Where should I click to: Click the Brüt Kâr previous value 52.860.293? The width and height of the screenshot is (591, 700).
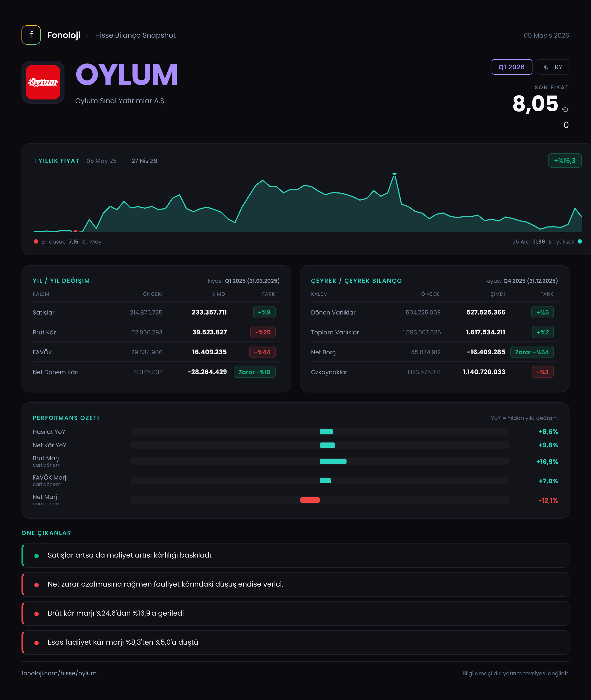click(147, 332)
